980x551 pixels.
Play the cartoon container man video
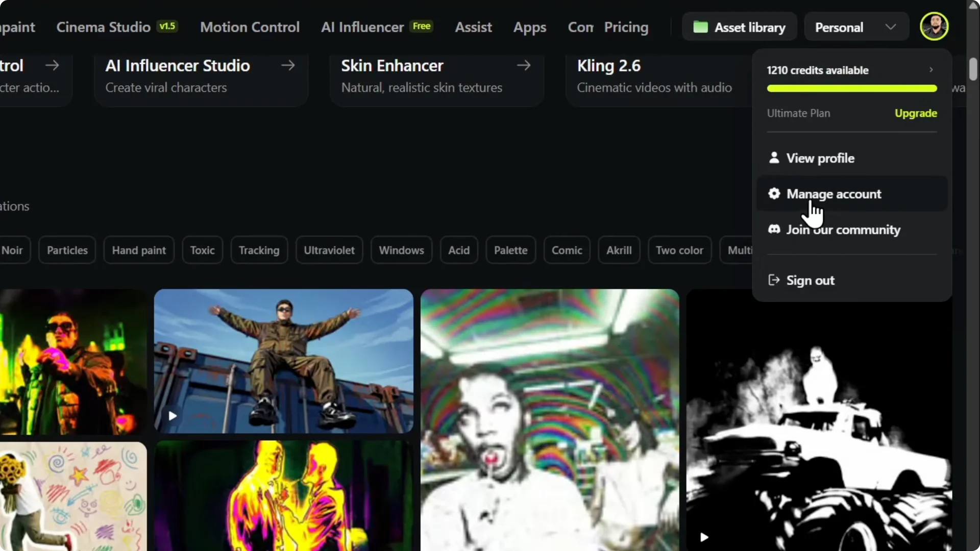pyautogui.click(x=173, y=416)
